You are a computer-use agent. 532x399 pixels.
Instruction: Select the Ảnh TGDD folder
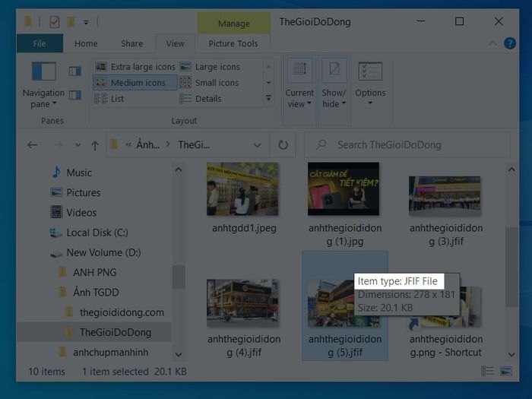pyautogui.click(x=89, y=293)
